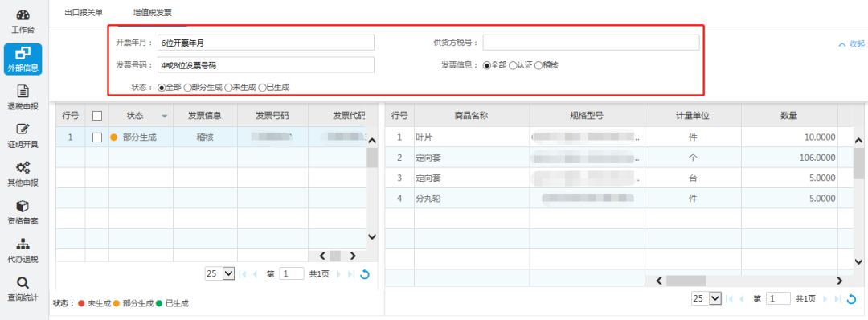The width and height of the screenshot is (868, 320).
Task: Open the 资格备案 box icon
Action: tap(23, 206)
